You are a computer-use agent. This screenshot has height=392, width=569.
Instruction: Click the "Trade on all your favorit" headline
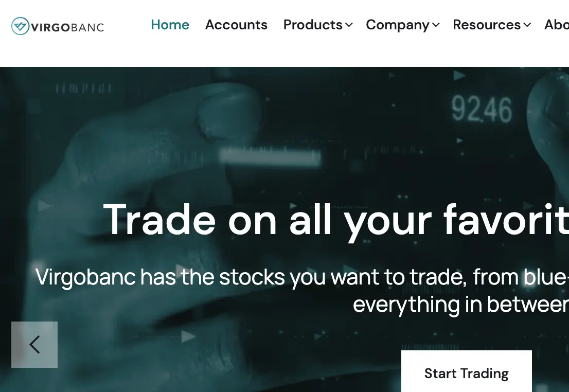(x=336, y=220)
